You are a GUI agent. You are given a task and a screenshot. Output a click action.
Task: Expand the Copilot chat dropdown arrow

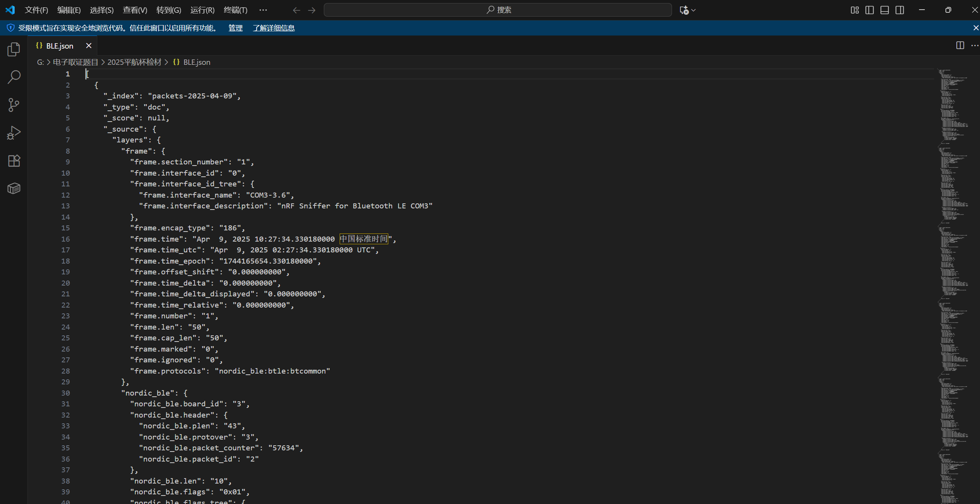pyautogui.click(x=694, y=10)
